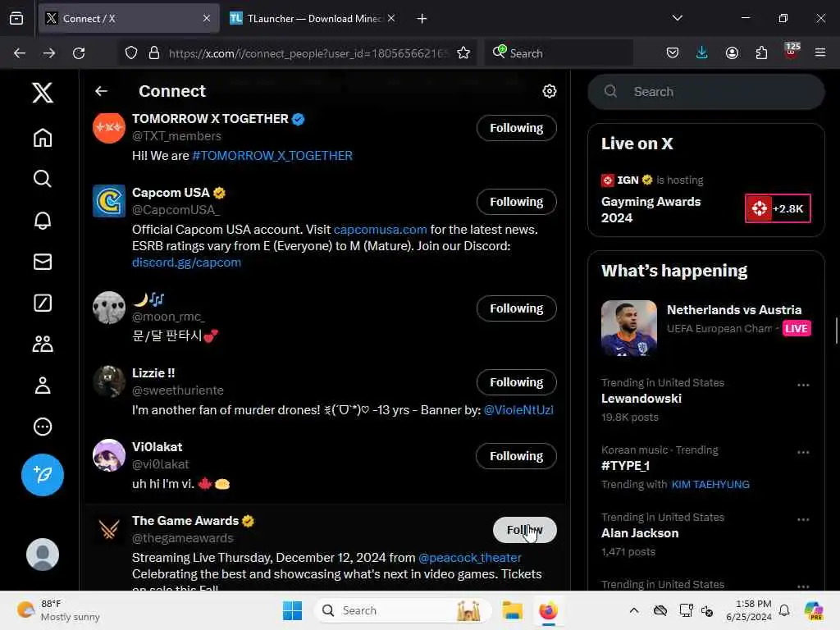Open Grok slash icon in sidebar
The width and height of the screenshot is (840, 630).
[43, 303]
